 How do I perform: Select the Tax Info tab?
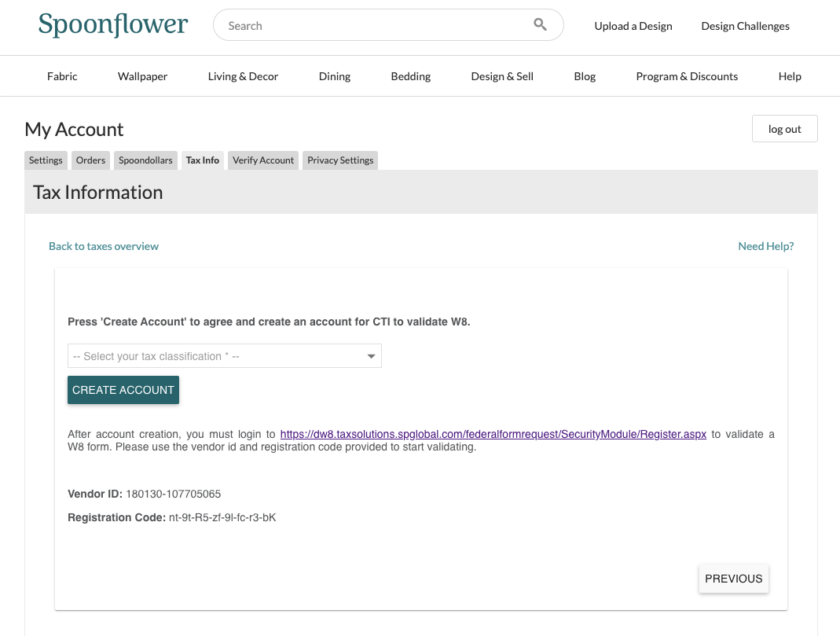tap(203, 160)
